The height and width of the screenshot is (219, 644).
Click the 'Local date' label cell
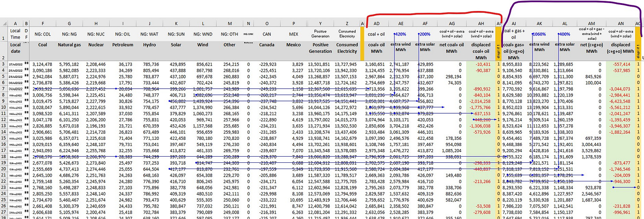pos(15,48)
